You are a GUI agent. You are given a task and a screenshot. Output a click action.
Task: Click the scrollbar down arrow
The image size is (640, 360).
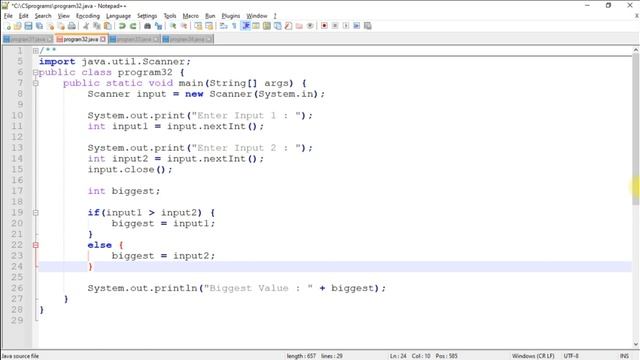(636, 344)
